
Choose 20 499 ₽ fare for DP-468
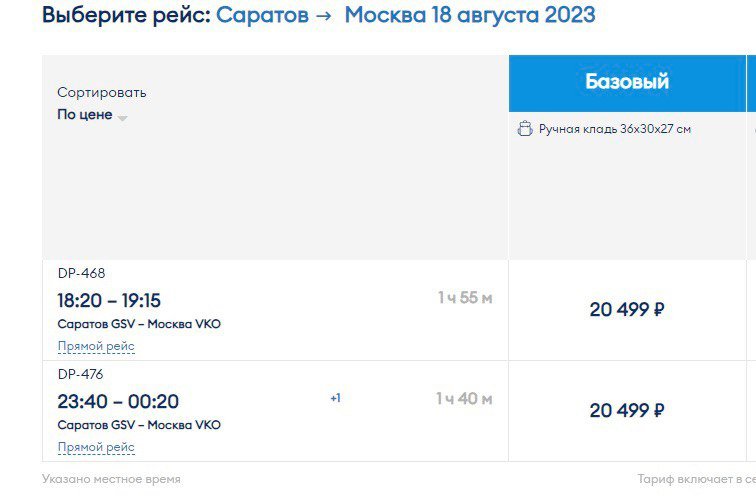coord(627,309)
